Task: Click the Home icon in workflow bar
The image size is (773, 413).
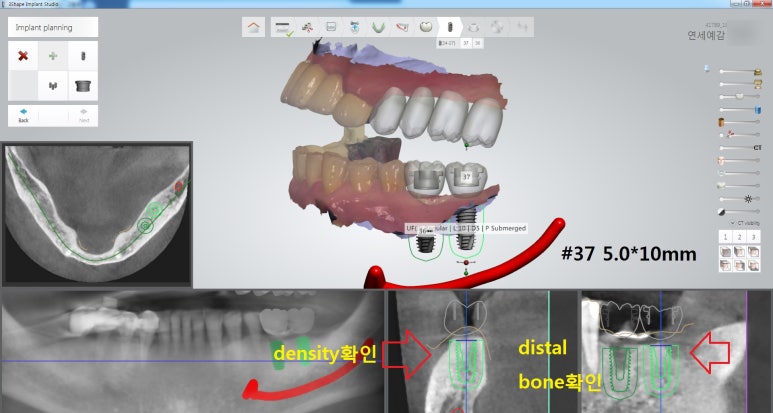Action: [x=254, y=27]
